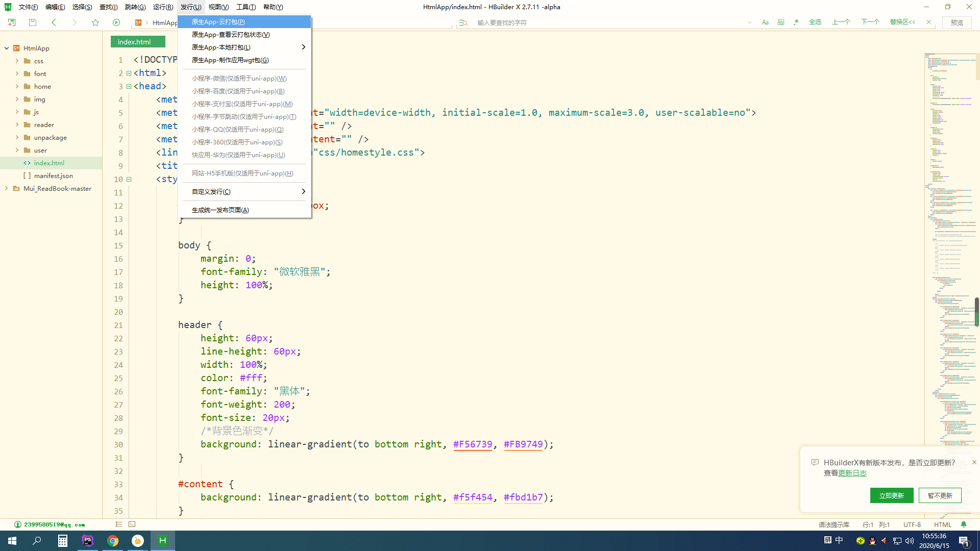Click the find-in-file icon beside search field

(463, 22)
